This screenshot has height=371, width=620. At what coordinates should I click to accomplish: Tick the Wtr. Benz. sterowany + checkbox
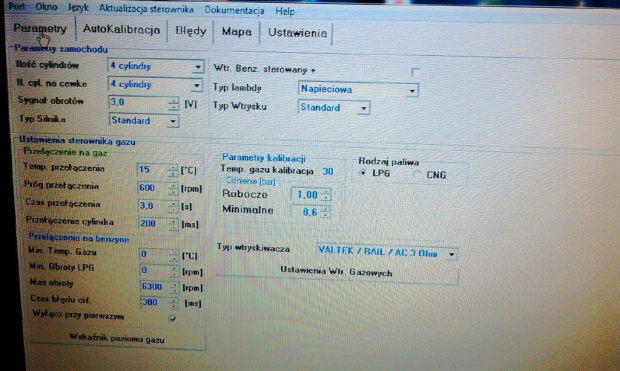pos(415,72)
